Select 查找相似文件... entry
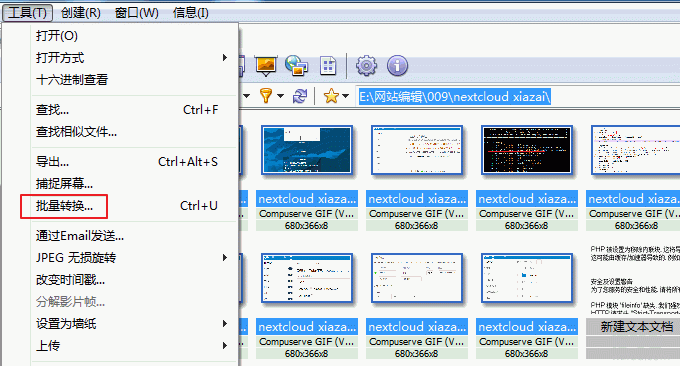680x366 pixels. point(76,131)
